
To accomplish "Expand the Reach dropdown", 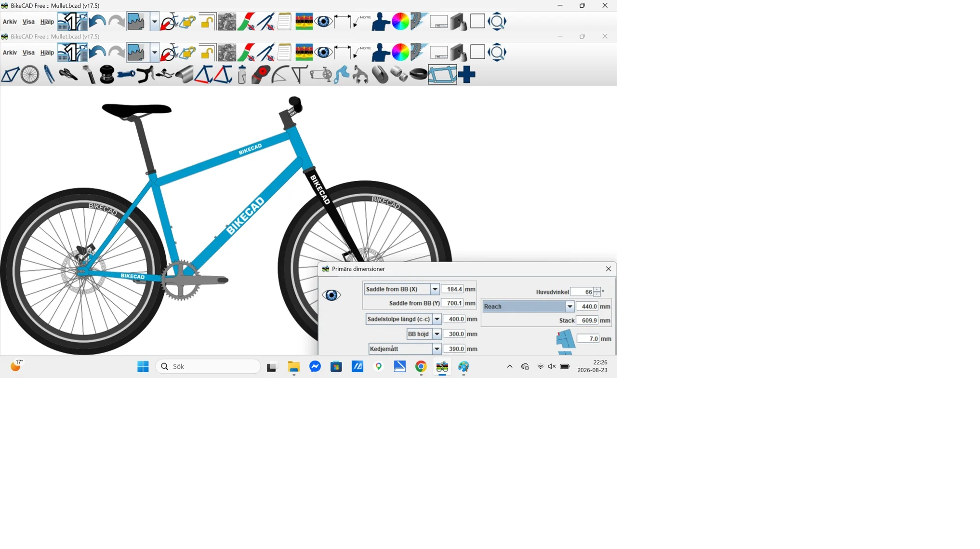I will point(569,307).
